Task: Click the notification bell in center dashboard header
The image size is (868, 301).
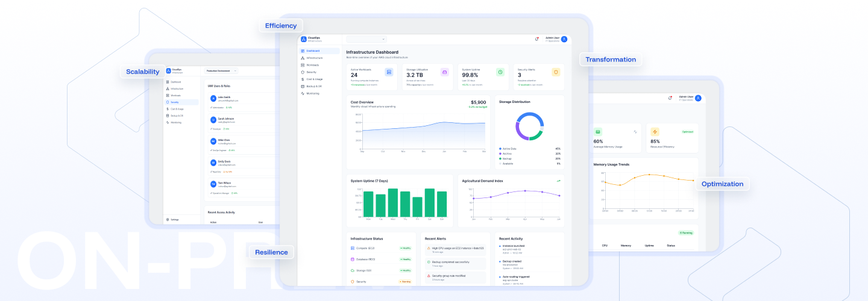Action: 536,39
